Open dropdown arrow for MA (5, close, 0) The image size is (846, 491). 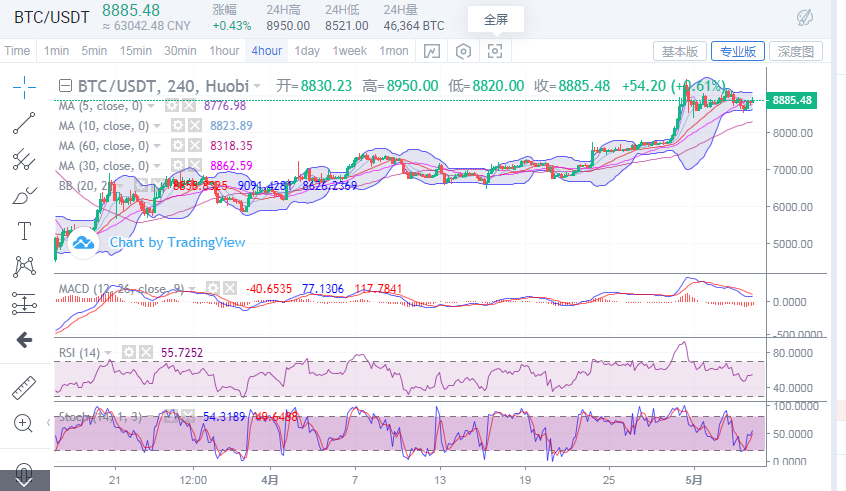(152, 106)
